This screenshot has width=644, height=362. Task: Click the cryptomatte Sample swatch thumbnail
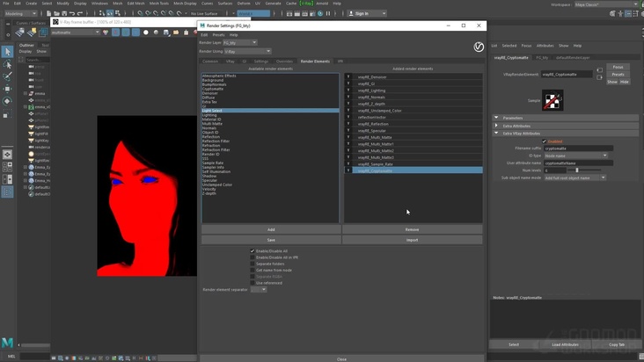click(553, 100)
